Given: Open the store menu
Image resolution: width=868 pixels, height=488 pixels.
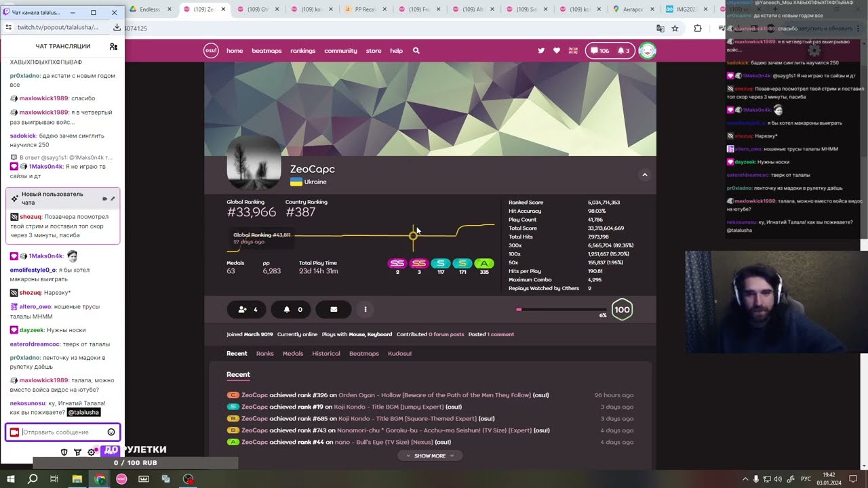Looking at the screenshot, I should pyautogui.click(x=374, y=51).
